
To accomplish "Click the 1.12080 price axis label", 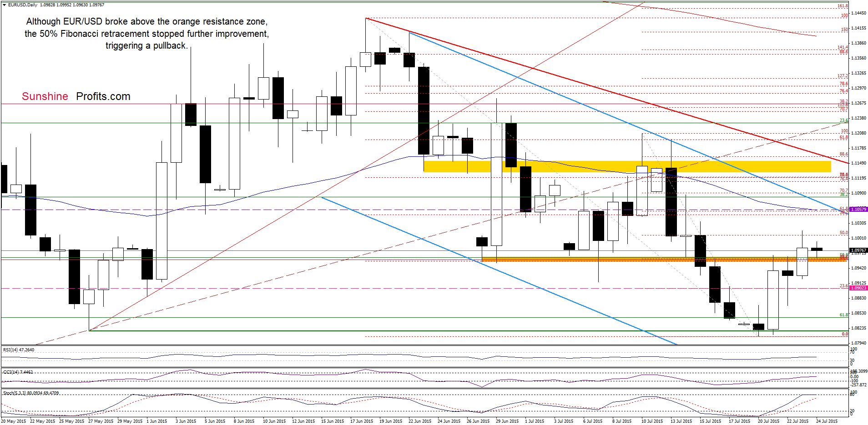I will [858, 133].
